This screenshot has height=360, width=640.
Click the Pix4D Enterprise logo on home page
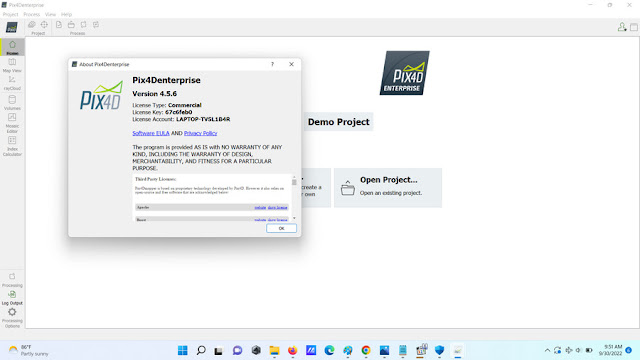point(404,73)
